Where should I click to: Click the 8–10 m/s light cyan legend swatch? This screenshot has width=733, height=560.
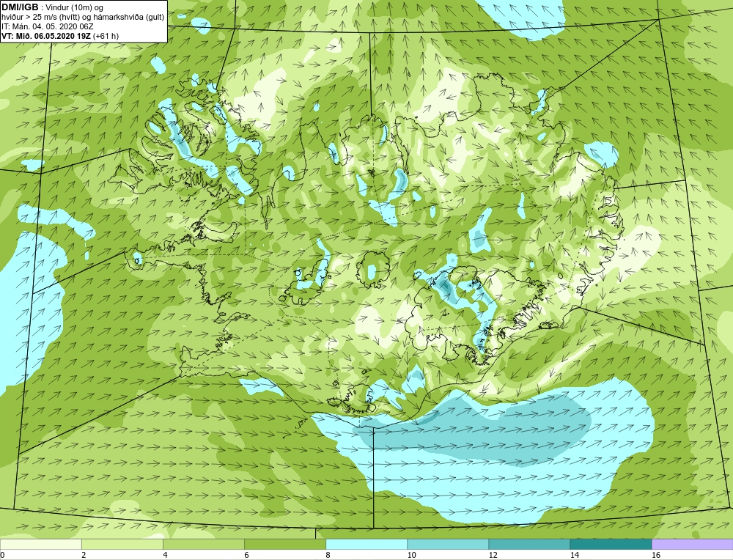coord(366,544)
